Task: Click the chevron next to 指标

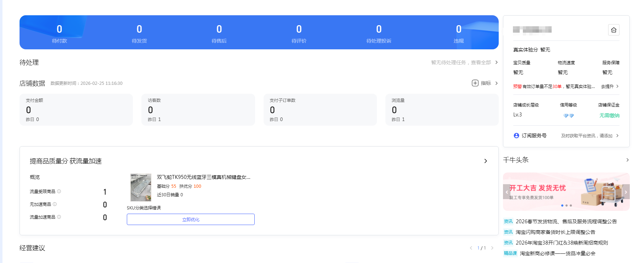Action: (496, 83)
